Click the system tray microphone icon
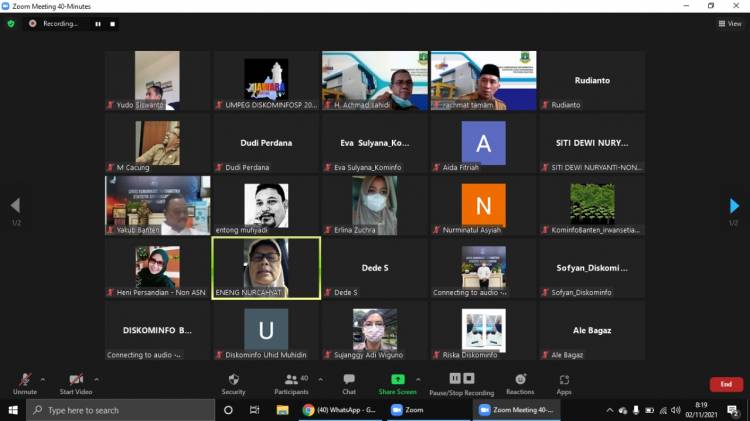 coord(636,410)
